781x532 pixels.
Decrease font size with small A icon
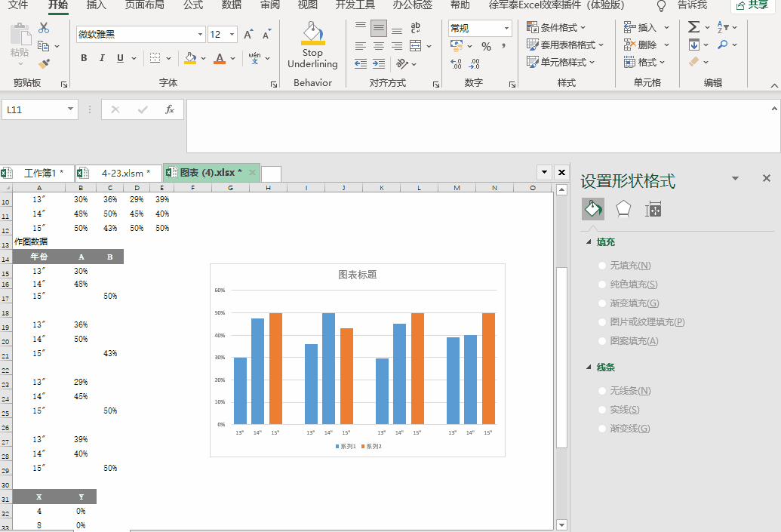[266, 35]
